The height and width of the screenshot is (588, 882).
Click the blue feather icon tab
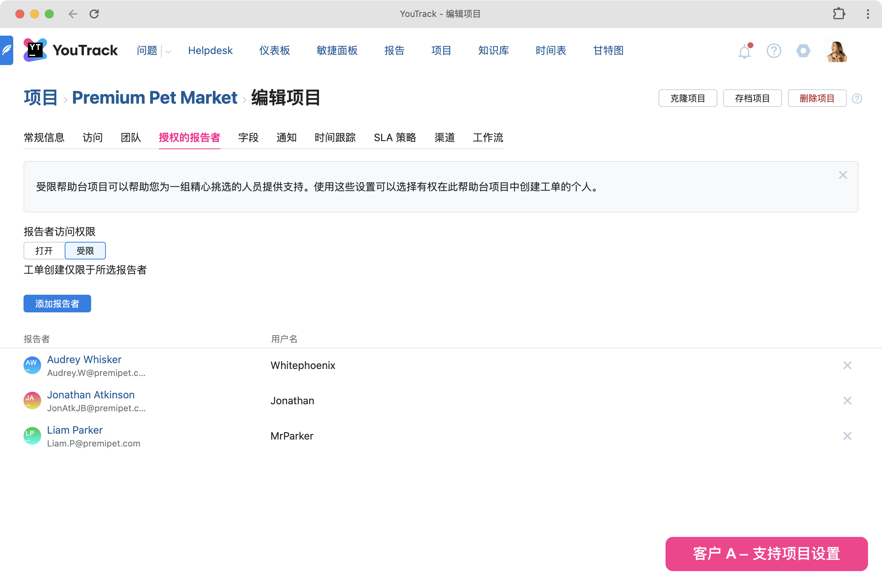[6, 50]
